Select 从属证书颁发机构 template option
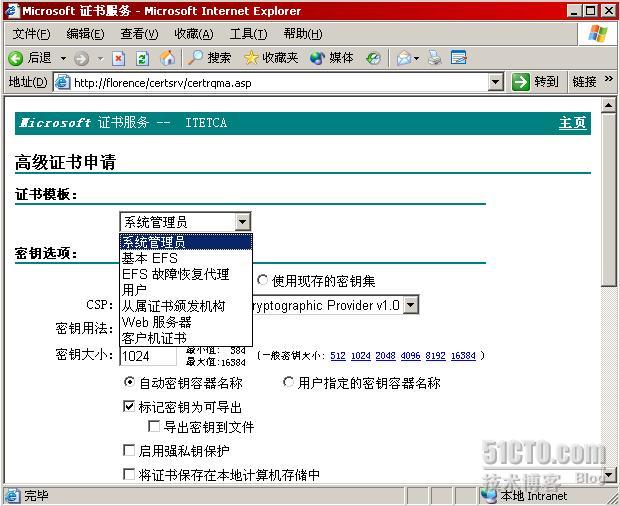The height and width of the screenshot is (506, 620). coord(186,306)
